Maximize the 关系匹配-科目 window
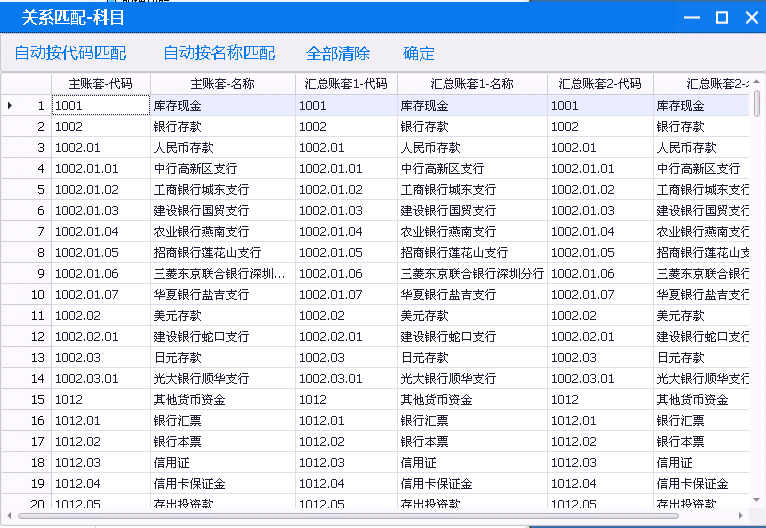The height and width of the screenshot is (528, 766). 722,18
